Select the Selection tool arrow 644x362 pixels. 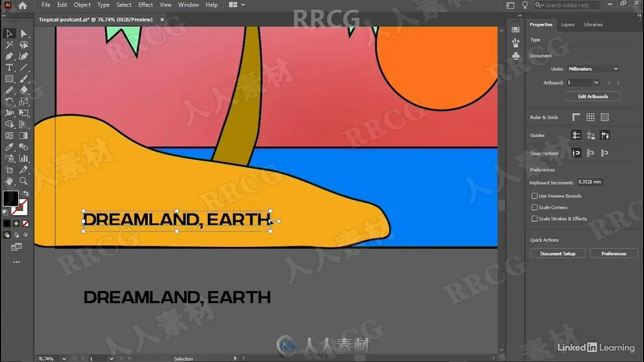point(9,33)
